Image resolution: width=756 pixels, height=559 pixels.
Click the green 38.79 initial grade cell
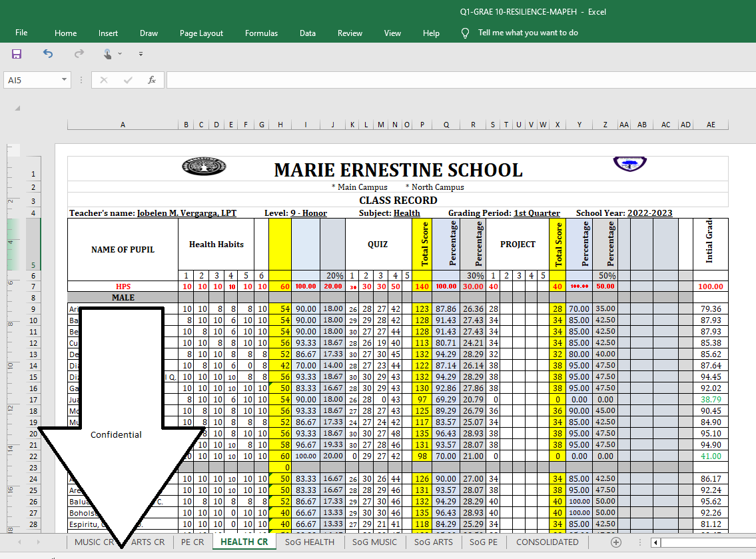point(711,400)
